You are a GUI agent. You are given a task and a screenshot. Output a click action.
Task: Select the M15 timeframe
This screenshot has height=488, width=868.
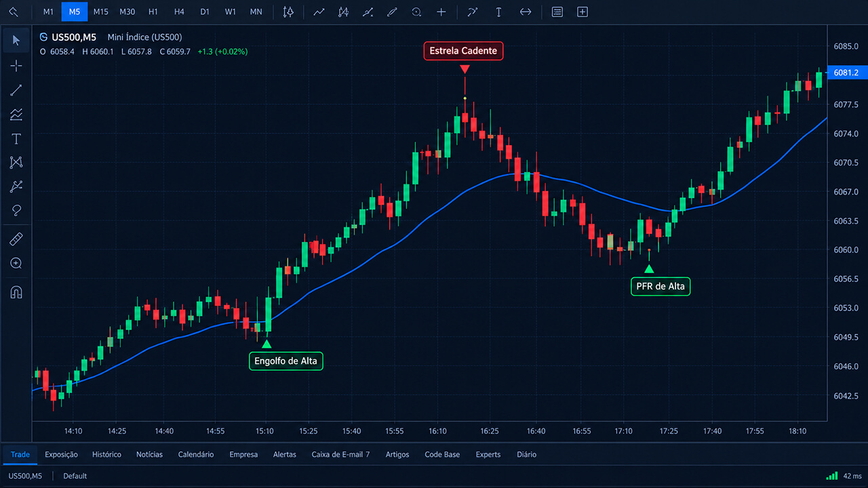(x=100, y=12)
